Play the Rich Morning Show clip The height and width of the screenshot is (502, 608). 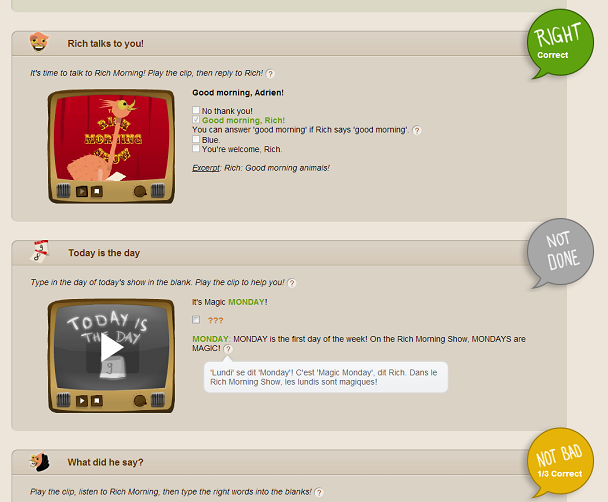[x=81, y=191]
